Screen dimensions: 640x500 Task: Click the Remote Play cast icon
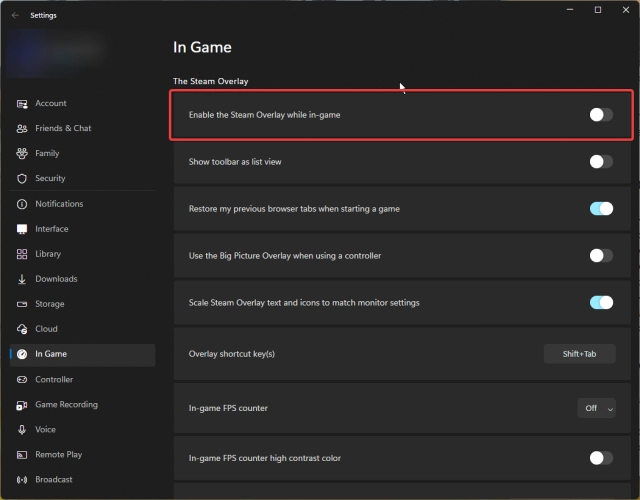[x=22, y=455]
